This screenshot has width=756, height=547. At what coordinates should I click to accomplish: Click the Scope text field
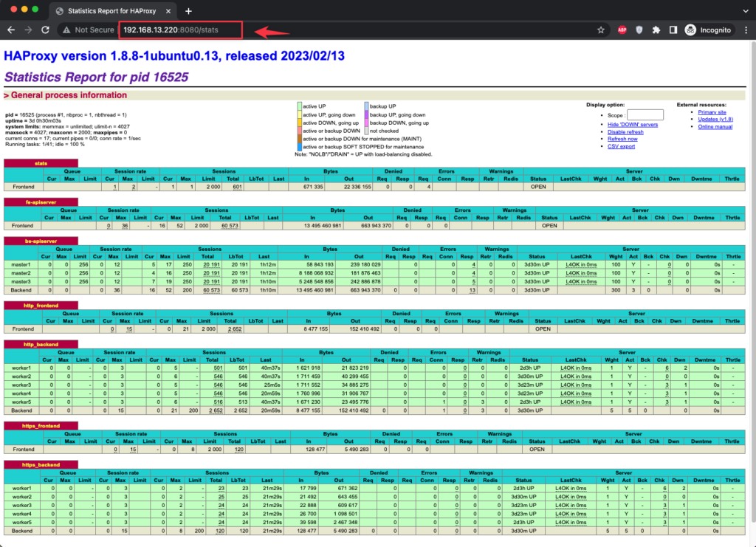(645, 114)
